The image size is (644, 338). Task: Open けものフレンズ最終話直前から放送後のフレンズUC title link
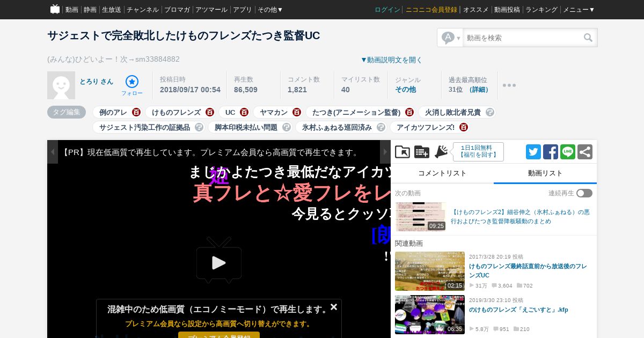(x=528, y=271)
